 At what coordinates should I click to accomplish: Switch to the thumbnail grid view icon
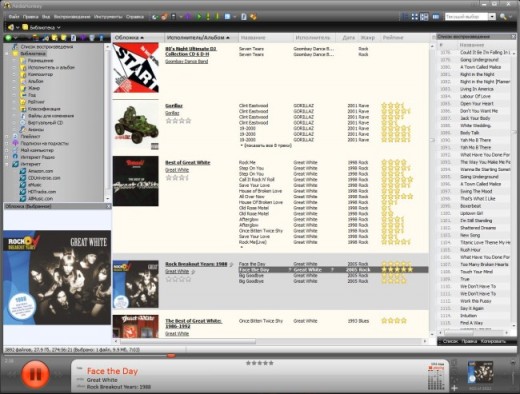pyautogui.click(x=414, y=17)
